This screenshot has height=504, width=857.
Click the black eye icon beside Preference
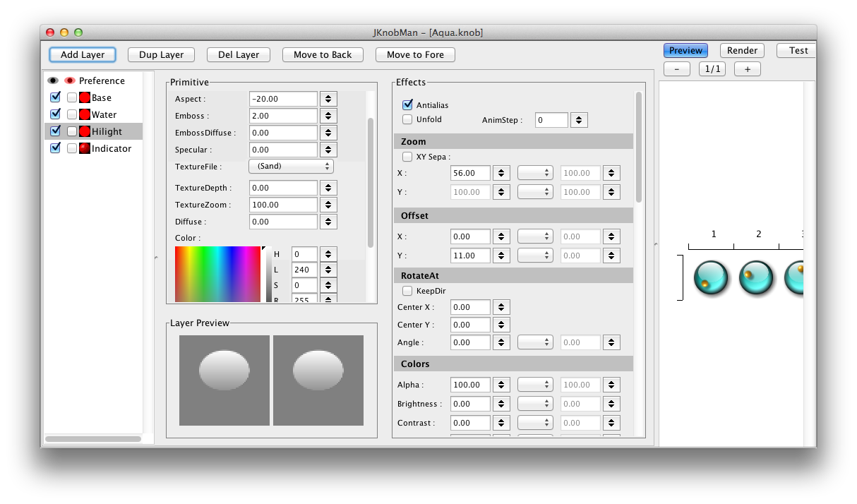coord(54,80)
